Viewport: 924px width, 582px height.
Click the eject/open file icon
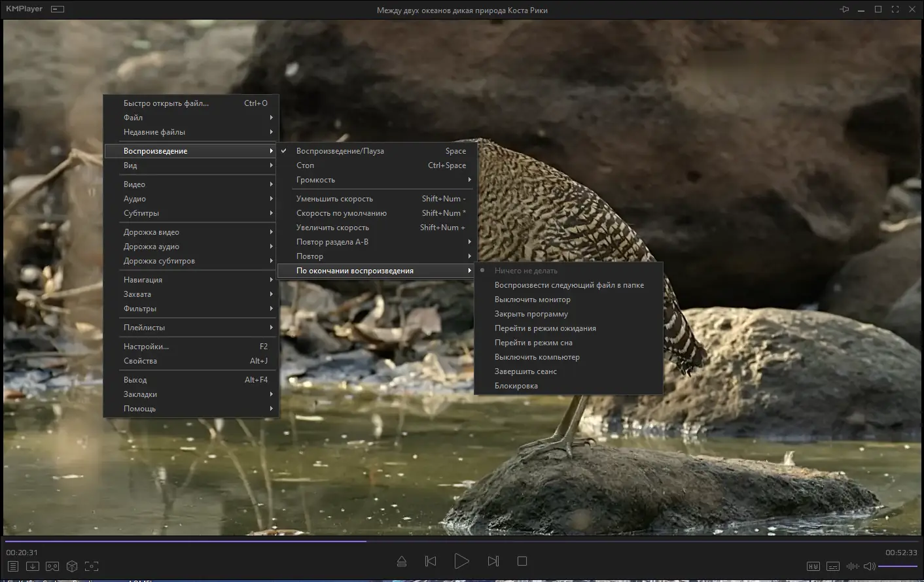pos(402,561)
